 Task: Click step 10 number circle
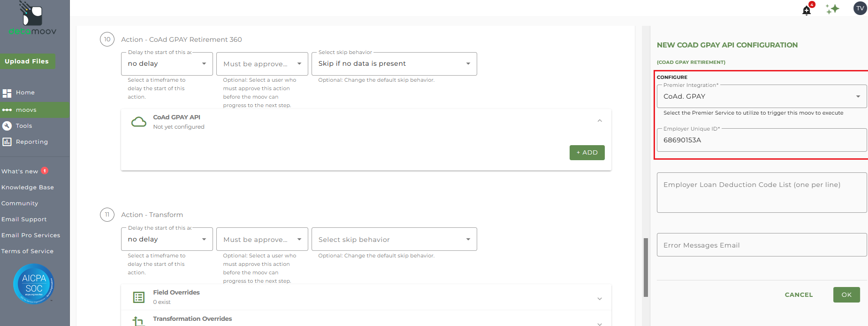click(x=107, y=39)
